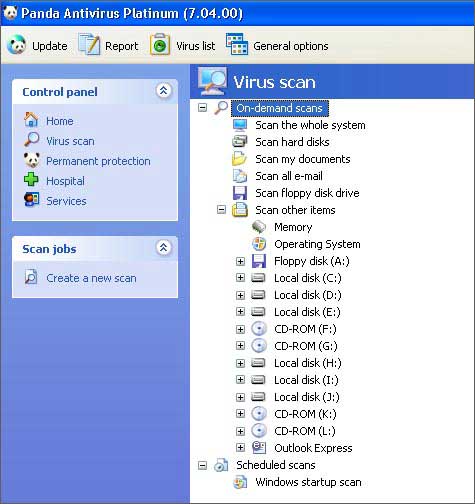The image size is (475, 504).
Task: Open General options icon in toolbar
Action: 237,44
